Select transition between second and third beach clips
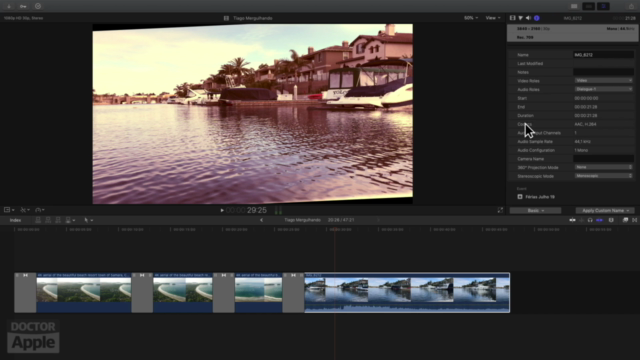The height and width of the screenshot is (360, 640). click(224, 293)
